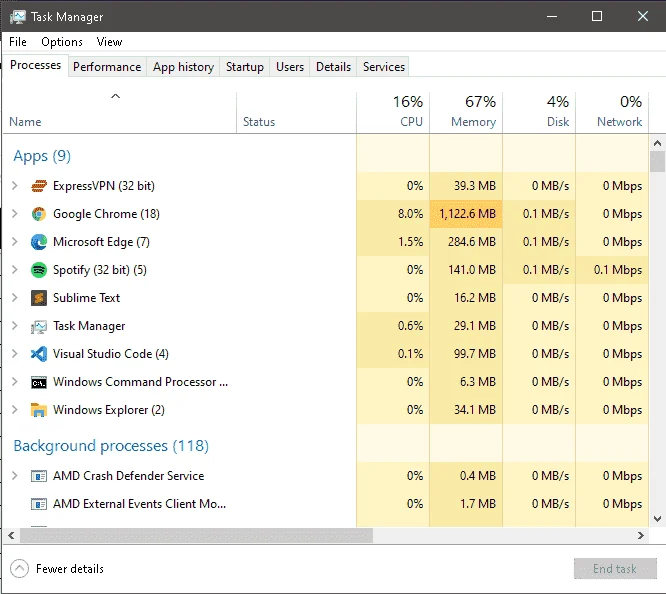Click the 99.7 MB memory value
The height and width of the screenshot is (594, 666).
474,354
